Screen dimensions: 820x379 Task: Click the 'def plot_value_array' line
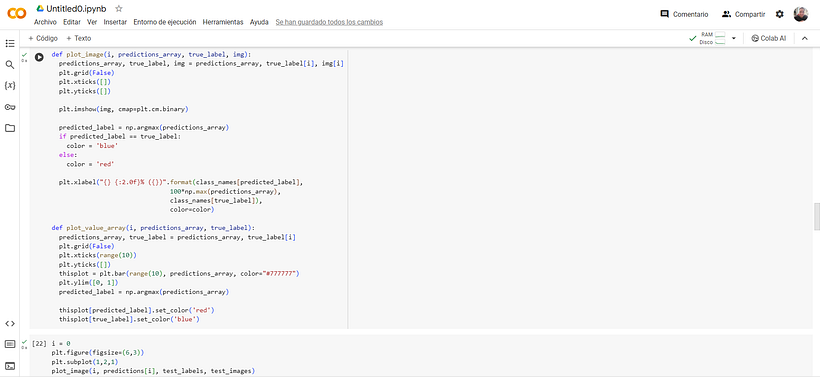153,228
